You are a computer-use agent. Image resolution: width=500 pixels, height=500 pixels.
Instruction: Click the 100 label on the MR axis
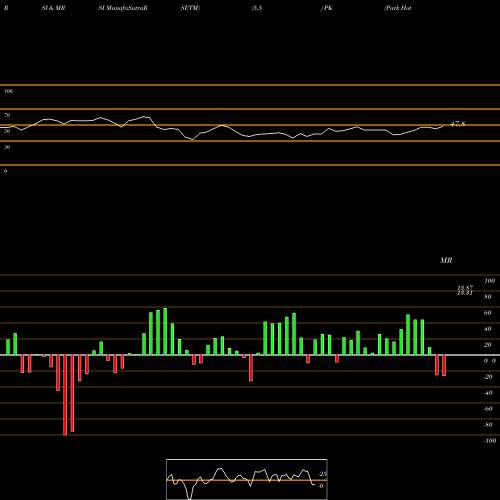(x=489, y=281)
